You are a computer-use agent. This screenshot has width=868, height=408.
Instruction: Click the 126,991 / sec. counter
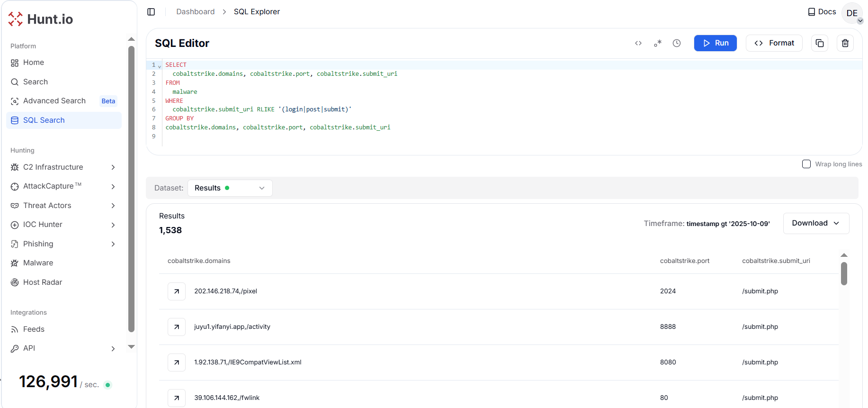tap(59, 382)
